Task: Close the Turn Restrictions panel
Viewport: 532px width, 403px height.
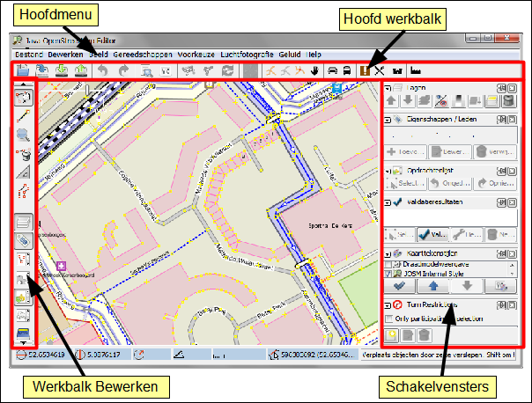Action: pos(512,305)
